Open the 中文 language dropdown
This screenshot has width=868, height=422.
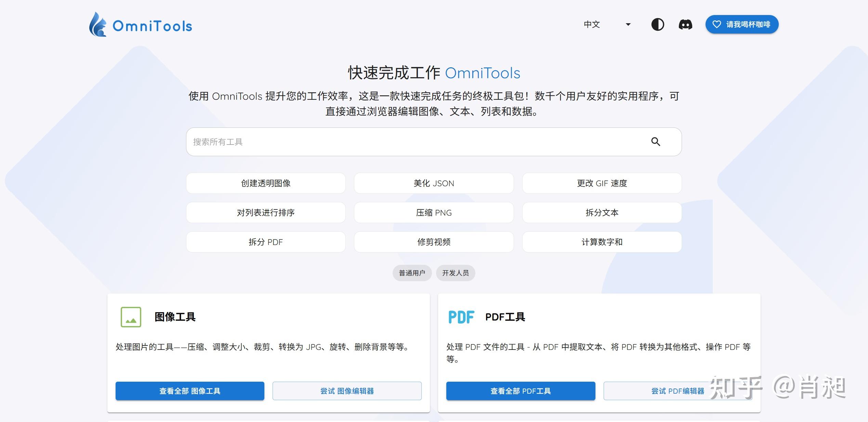click(607, 25)
